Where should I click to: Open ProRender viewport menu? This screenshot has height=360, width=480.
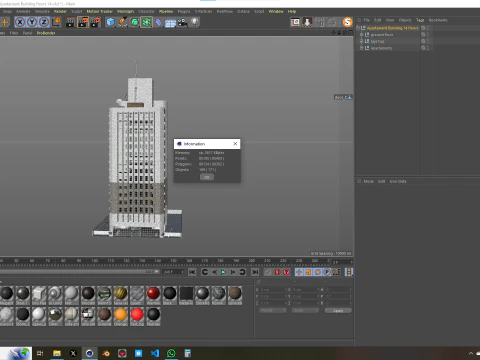(x=46, y=33)
